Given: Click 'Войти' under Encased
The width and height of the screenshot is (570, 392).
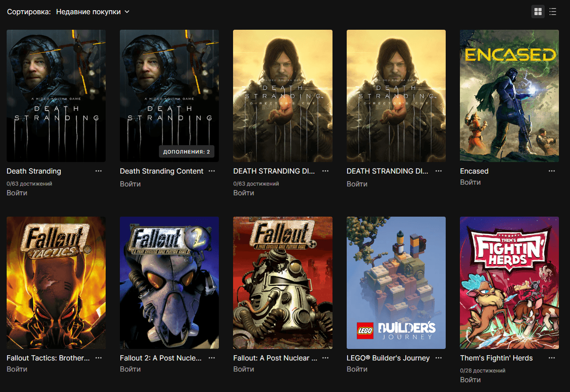Looking at the screenshot, I should click(470, 182).
